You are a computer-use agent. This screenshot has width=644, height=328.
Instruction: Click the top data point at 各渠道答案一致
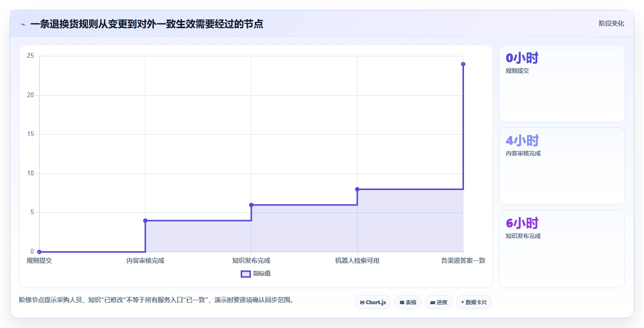(x=463, y=64)
